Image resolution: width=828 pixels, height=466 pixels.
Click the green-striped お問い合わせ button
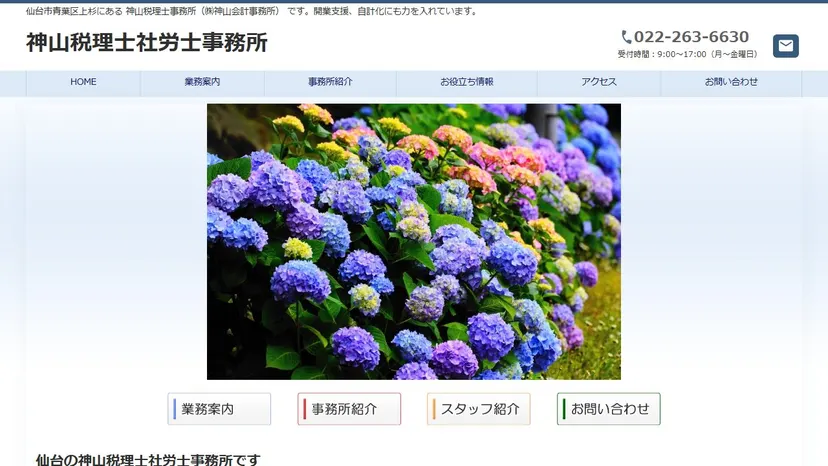[608, 409]
